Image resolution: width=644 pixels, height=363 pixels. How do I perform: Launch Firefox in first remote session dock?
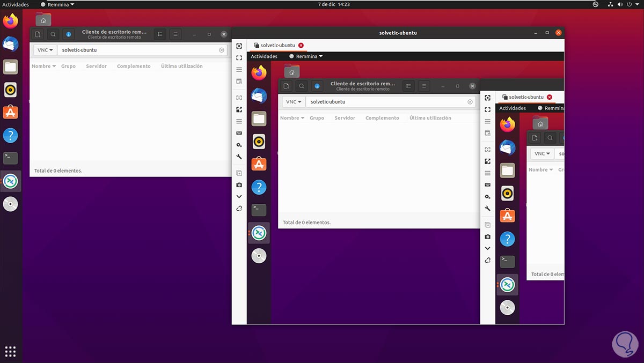(259, 72)
